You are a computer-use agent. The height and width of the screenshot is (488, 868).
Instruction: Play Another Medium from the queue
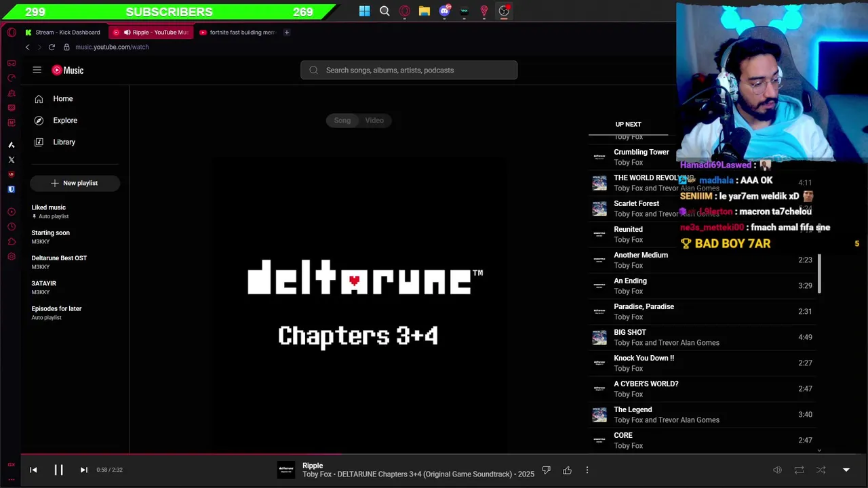703,260
